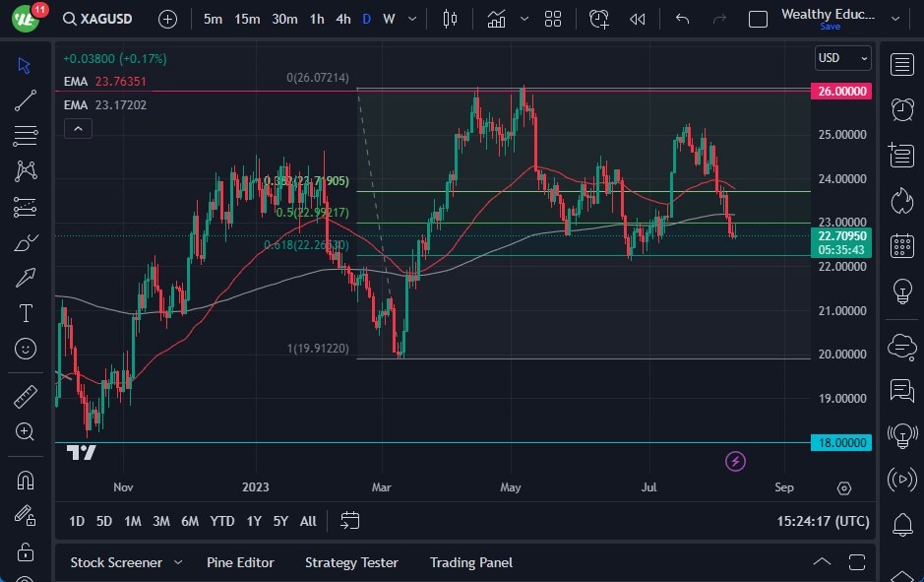This screenshot has height=582, width=924.
Task: Switch to the Strategy Tester tab
Action: pos(351,562)
